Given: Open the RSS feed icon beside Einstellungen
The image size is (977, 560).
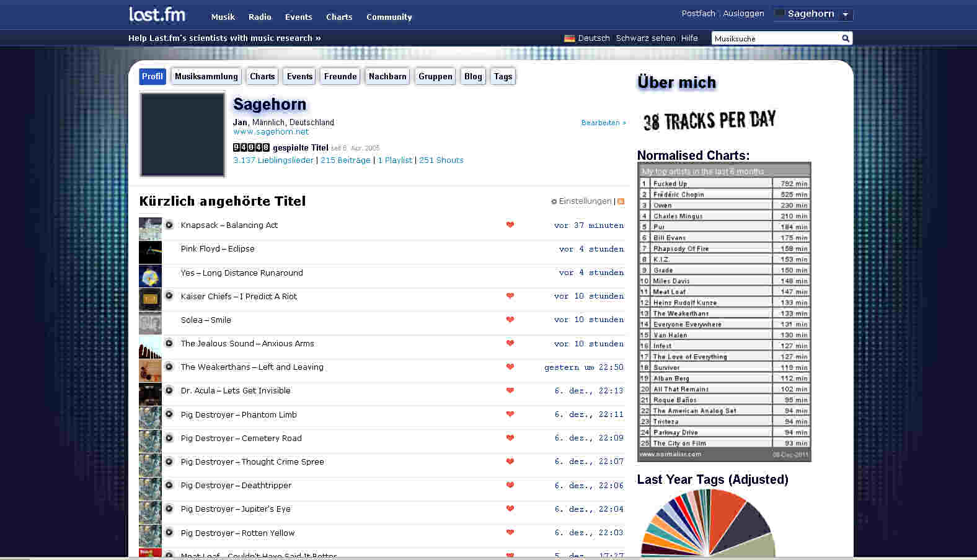Looking at the screenshot, I should pyautogui.click(x=621, y=201).
